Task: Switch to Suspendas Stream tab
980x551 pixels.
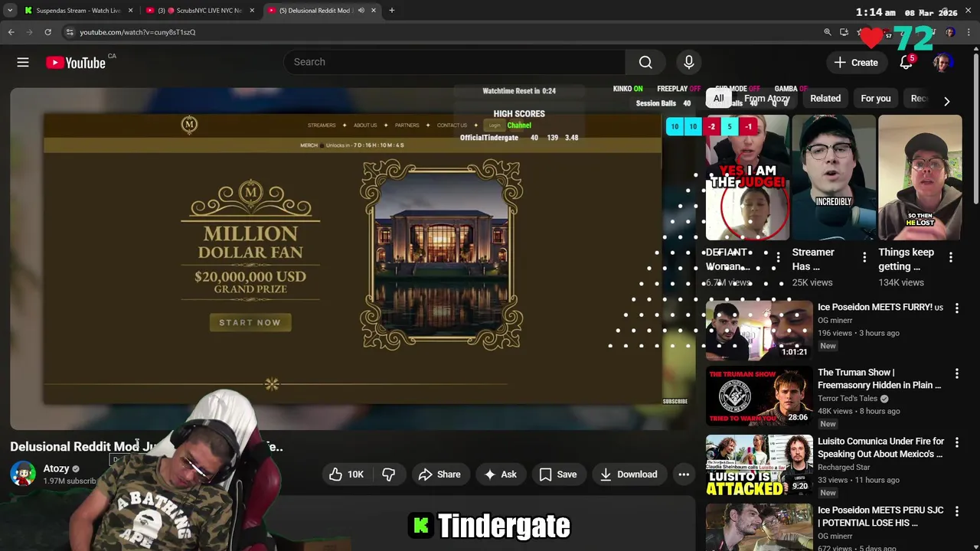Action: (x=78, y=11)
